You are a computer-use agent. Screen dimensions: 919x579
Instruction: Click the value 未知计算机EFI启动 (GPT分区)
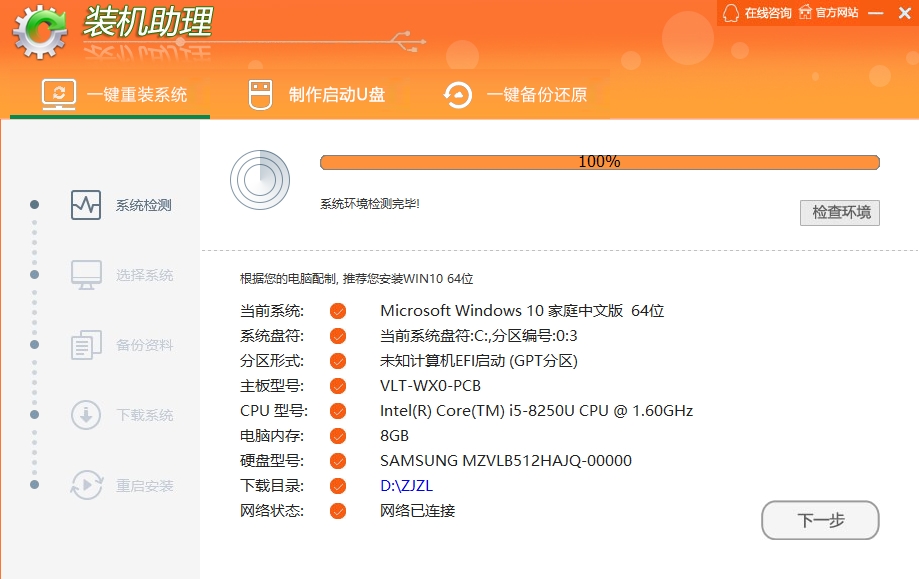[478, 361]
